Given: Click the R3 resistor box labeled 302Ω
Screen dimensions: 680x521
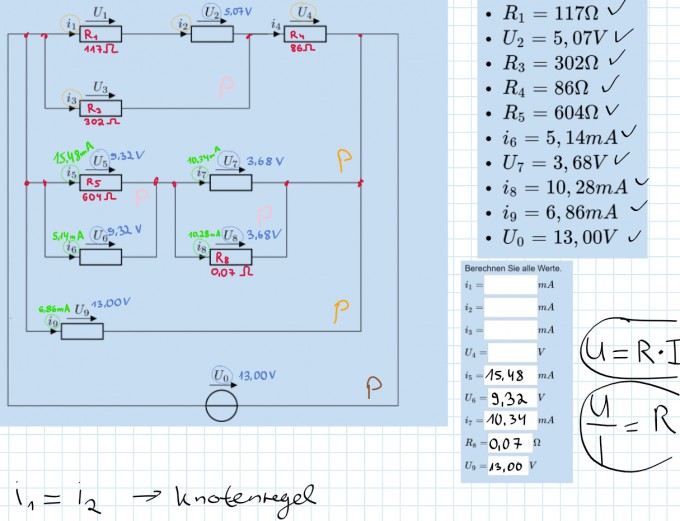Looking at the screenshot, I should 101,108.
